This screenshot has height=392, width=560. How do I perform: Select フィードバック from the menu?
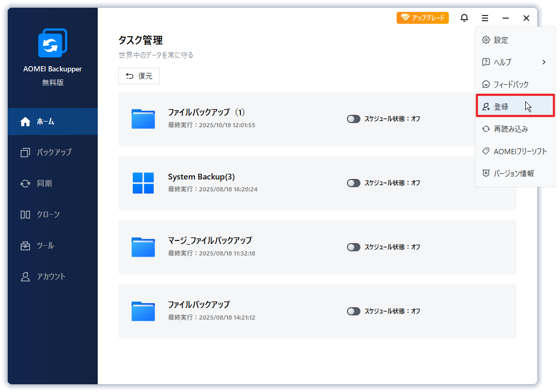click(x=515, y=84)
